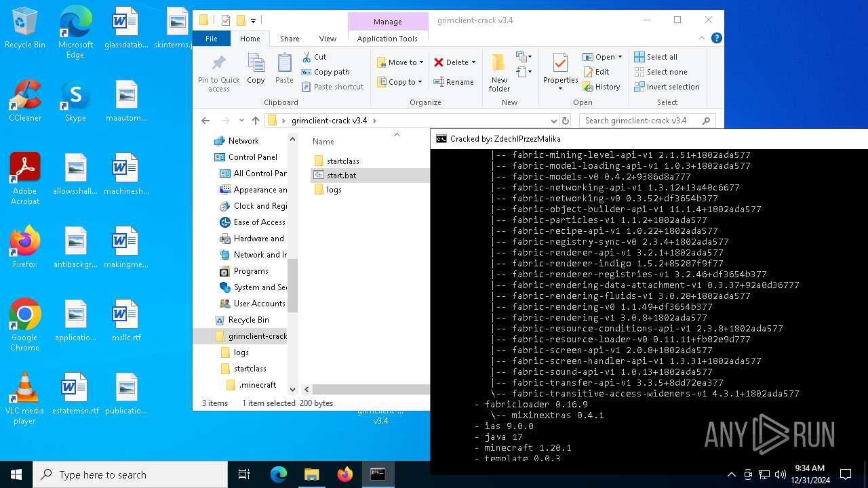Click Cut in Clipboard group

coord(314,57)
